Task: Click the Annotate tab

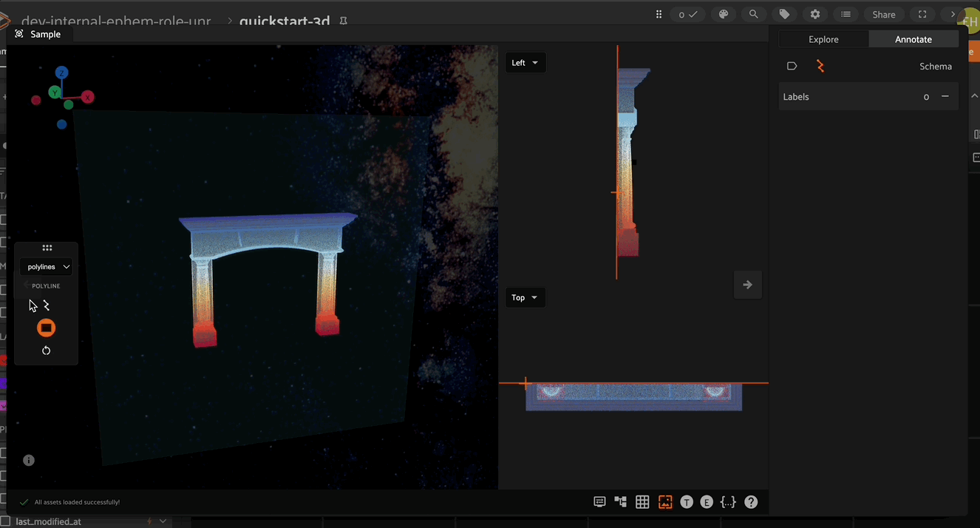Action: [x=913, y=39]
